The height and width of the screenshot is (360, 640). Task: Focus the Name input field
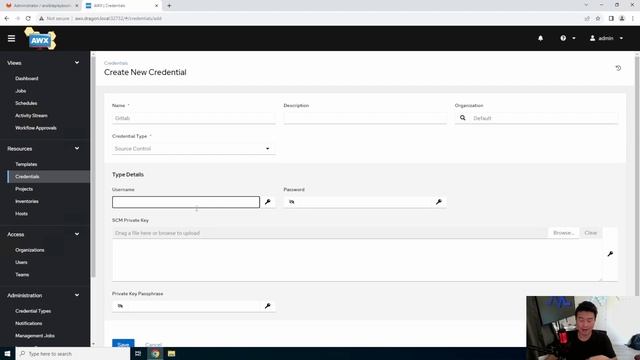click(193, 118)
